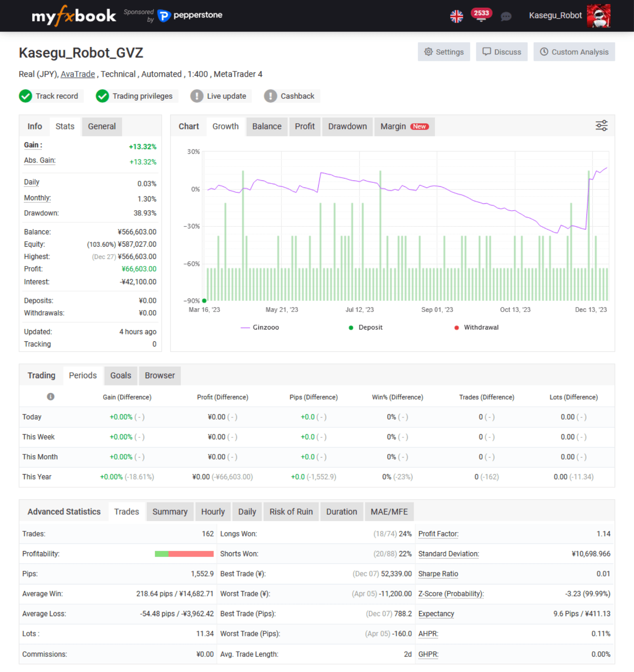This screenshot has height=672, width=634.
Task: Click the GHPR label
Action: coord(428,654)
